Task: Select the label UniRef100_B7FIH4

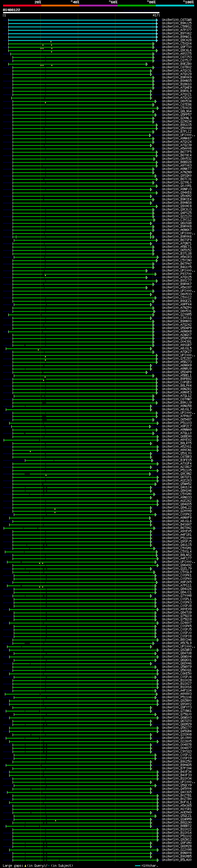Action: point(177,768)
